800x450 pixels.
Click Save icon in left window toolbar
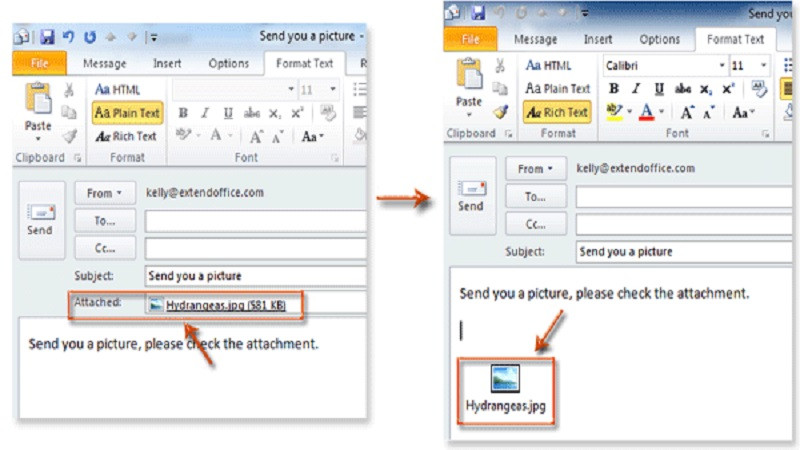pyautogui.click(x=47, y=37)
